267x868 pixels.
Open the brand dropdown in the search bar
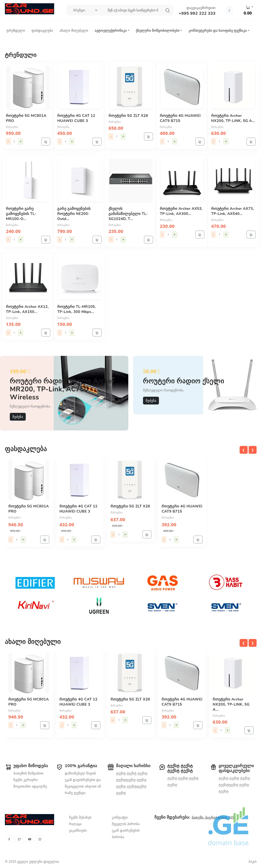[85, 10]
